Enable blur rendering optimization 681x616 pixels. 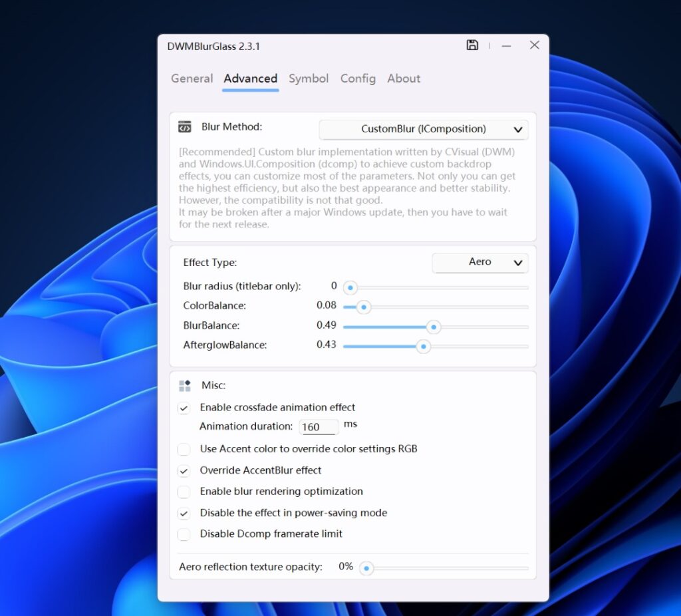[184, 492]
